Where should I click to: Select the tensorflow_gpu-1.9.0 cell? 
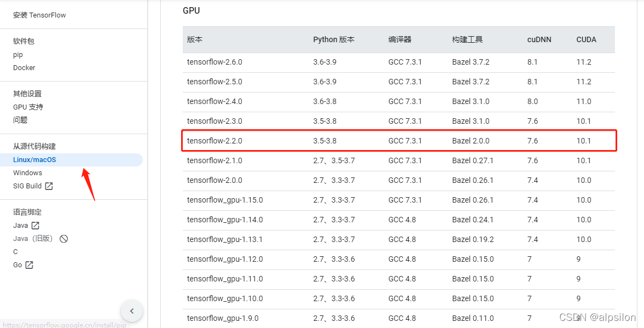point(223,319)
